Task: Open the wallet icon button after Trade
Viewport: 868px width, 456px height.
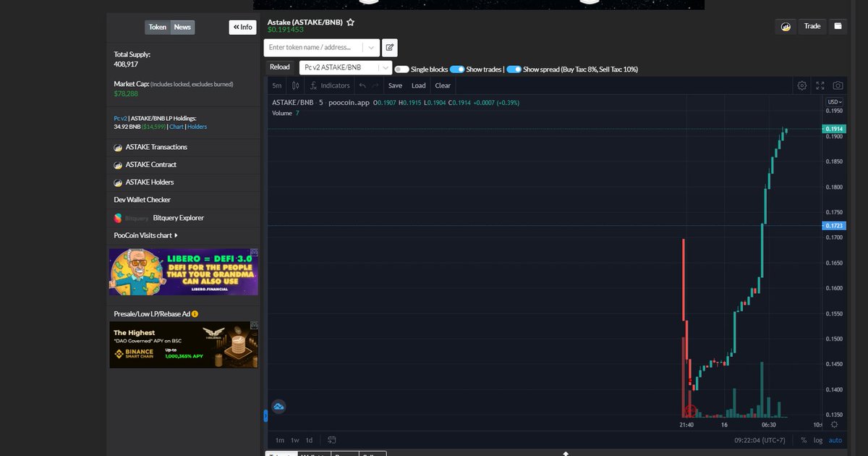Action: click(838, 26)
